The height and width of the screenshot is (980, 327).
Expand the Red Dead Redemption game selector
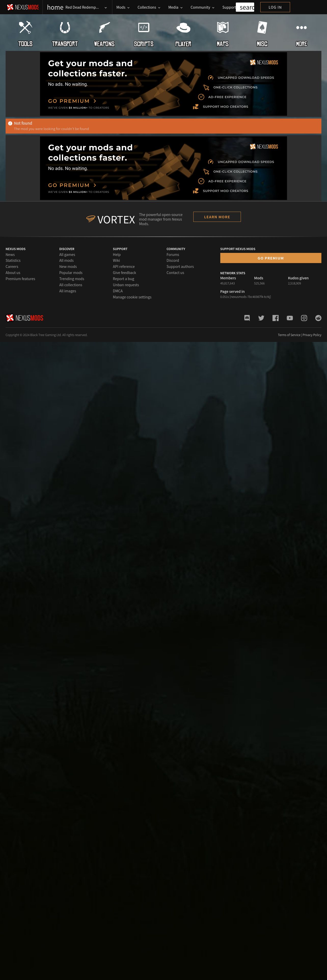86,7
